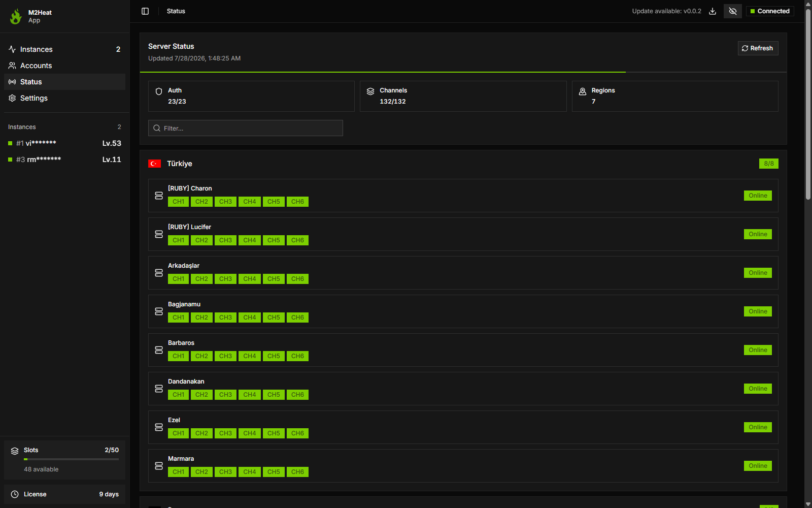The height and width of the screenshot is (508, 812).
Task: Click the Online badge for Barbaros
Action: [758, 350]
